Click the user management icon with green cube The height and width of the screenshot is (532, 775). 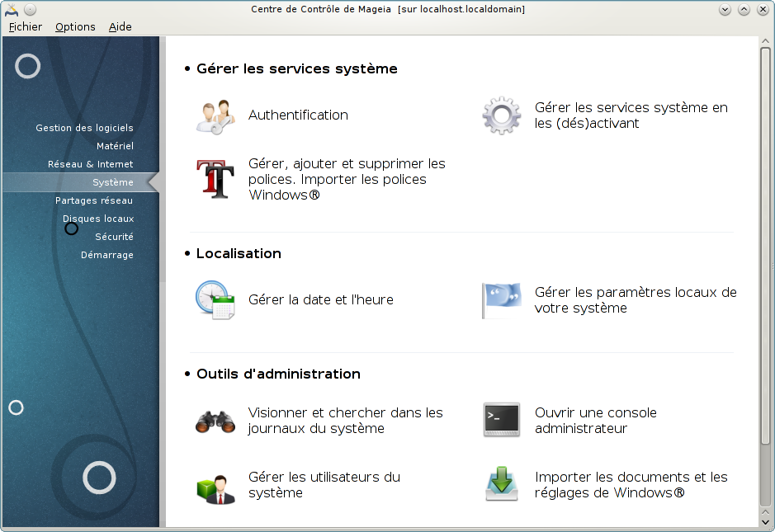tap(215, 488)
